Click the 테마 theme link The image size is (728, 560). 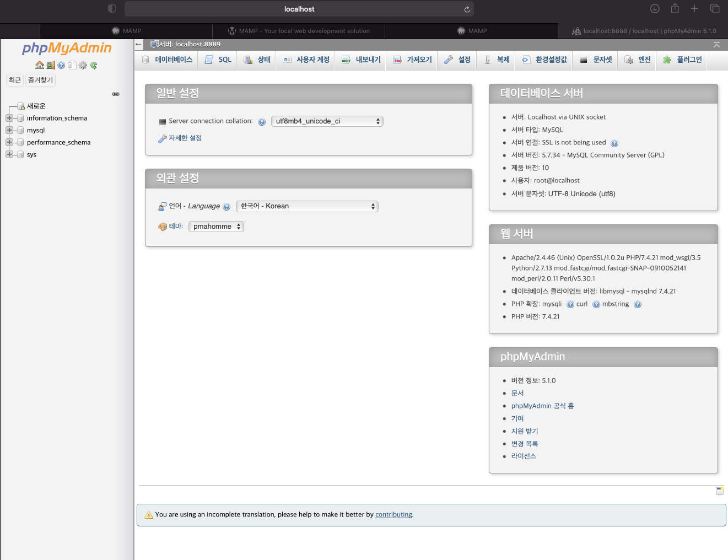(x=176, y=227)
